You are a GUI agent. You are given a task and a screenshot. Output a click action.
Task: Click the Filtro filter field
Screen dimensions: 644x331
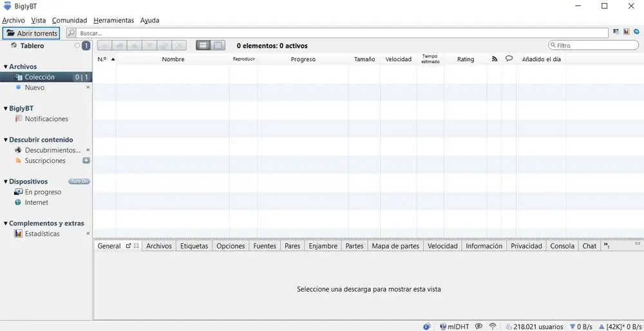pos(594,46)
